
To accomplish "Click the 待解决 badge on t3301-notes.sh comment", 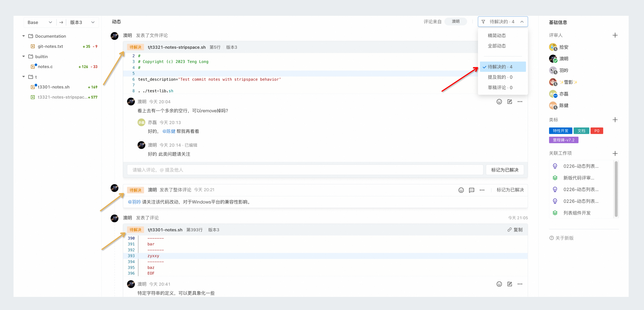I will point(135,230).
